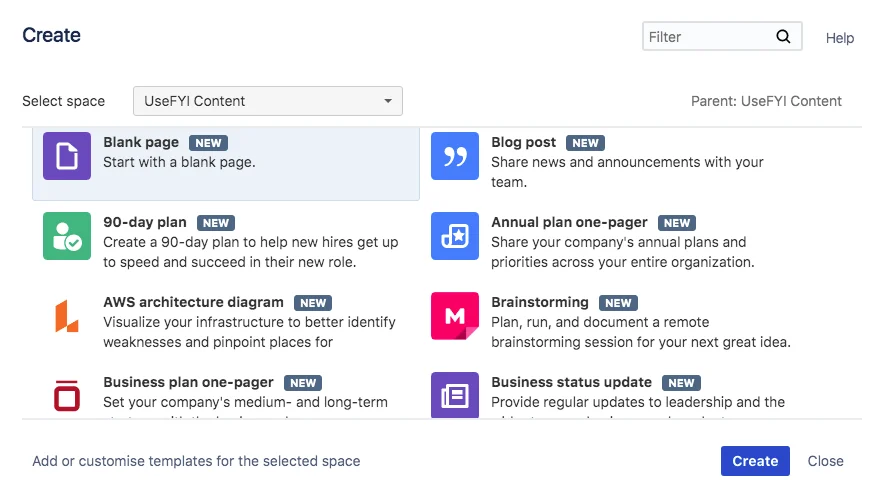Choose the Blog post quotation mark icon
Viewport: 877px width, 480px height.
coord(455,156)
